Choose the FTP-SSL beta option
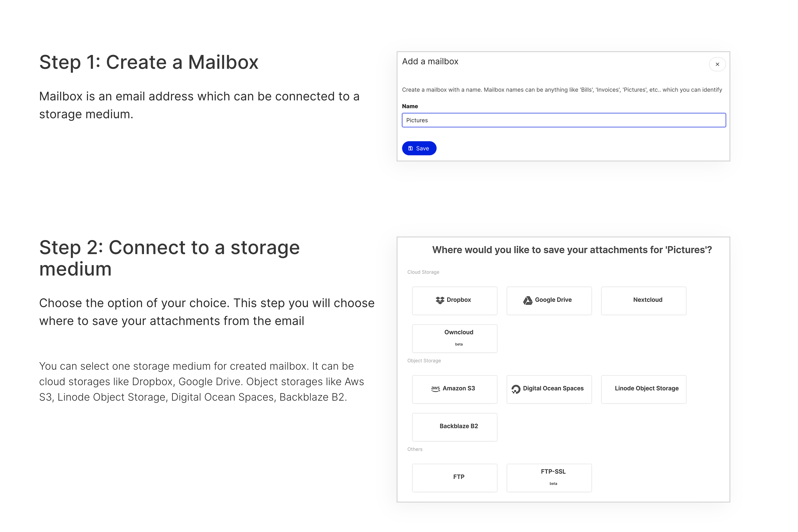This screenshot has width=798, height=532. [549, 477]
